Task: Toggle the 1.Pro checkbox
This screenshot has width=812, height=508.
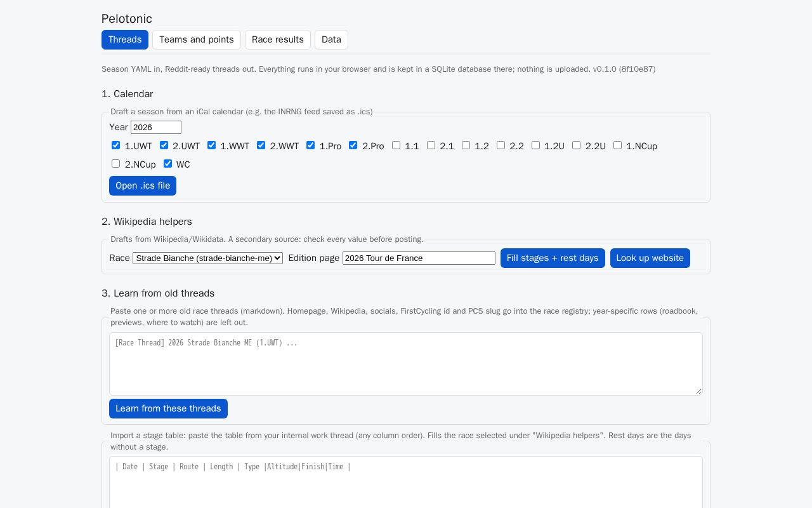Action: (x=310, y=145)
